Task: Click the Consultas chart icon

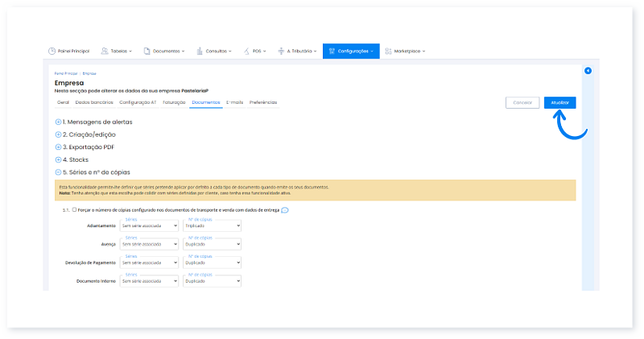Action: point(199,51)
